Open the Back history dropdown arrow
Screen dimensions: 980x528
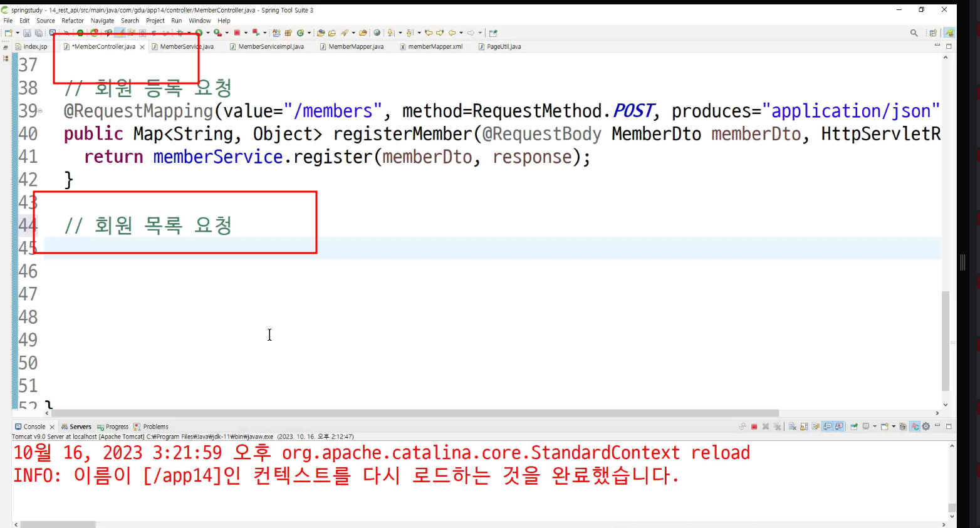461,33
